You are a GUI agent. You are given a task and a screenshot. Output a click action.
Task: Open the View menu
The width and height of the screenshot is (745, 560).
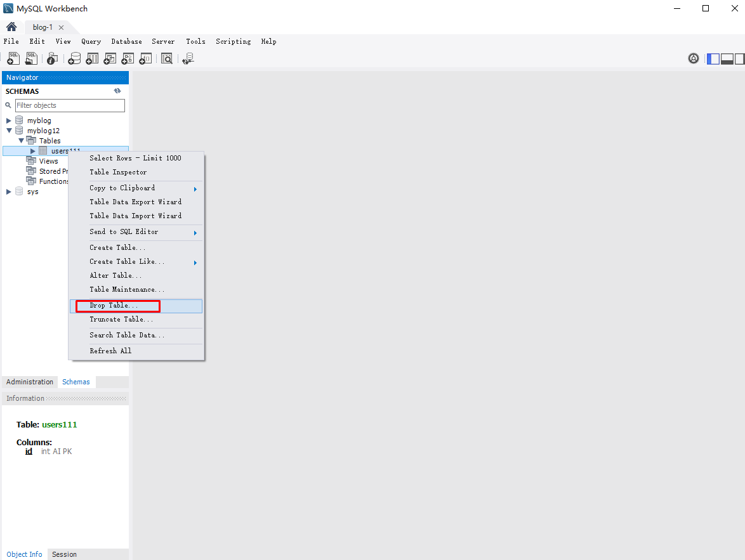[x=63, y=41]
